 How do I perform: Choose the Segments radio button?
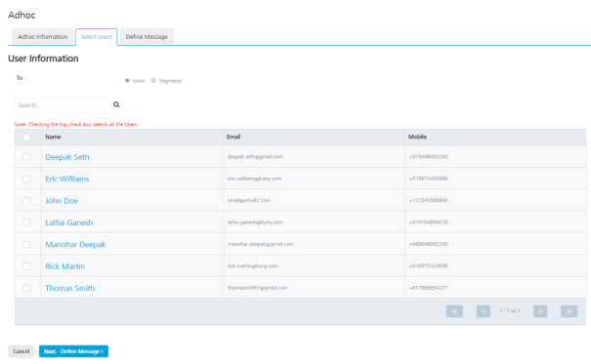point(153,81)
